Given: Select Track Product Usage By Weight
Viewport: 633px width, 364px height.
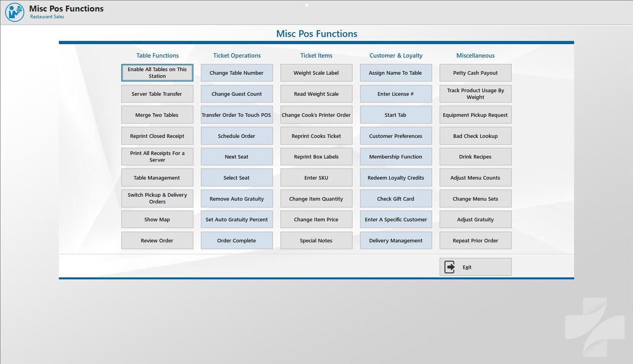Looking at the screenshot, I should click(x=476, y=94).
